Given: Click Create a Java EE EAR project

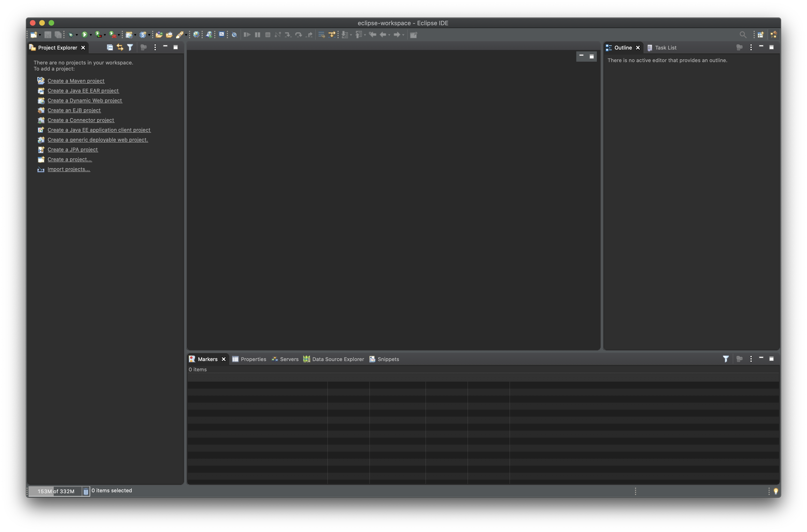Looking at the screenshot, I should point(83,91).
